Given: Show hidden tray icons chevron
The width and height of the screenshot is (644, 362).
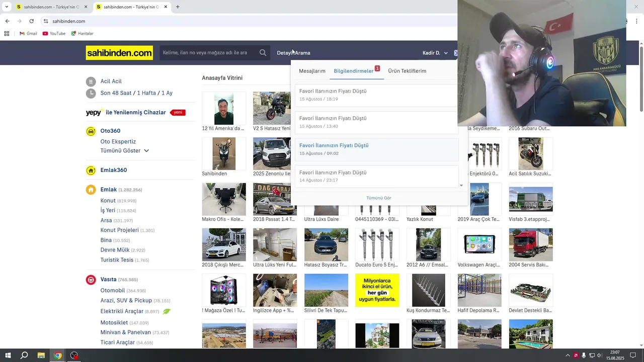Looking at the screenshot, I should click(568, 355).
